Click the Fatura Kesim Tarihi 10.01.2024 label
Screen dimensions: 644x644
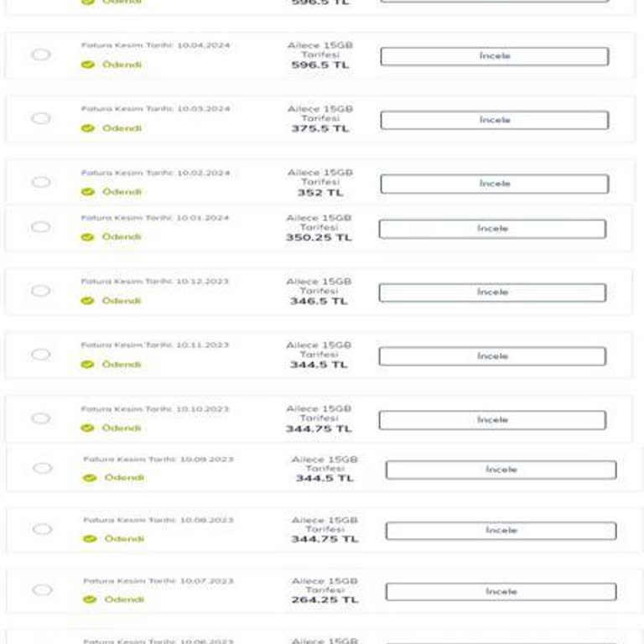(x=155, y=218)
